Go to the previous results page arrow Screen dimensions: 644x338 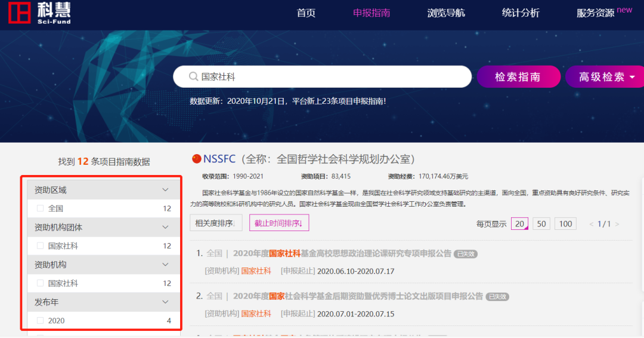pos(592,224)
